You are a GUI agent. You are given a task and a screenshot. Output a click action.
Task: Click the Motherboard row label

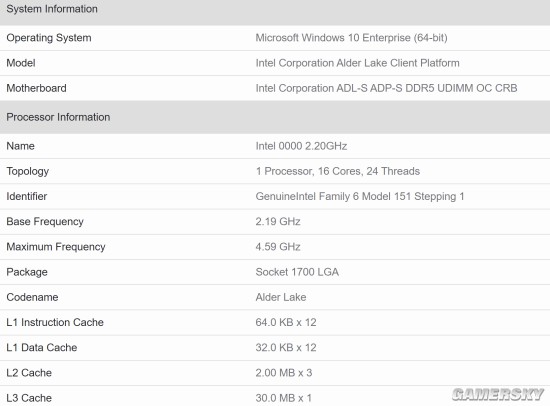click(x=36, y=88)
